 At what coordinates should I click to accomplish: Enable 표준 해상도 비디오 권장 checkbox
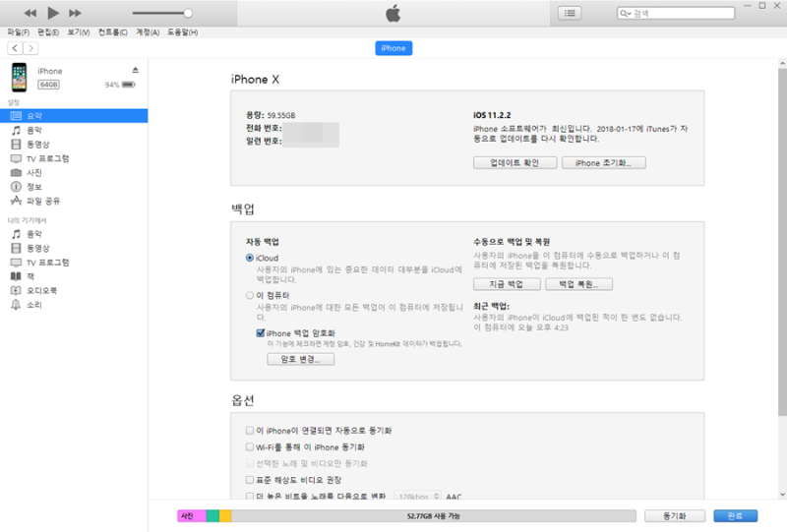[x=250, y=480]
